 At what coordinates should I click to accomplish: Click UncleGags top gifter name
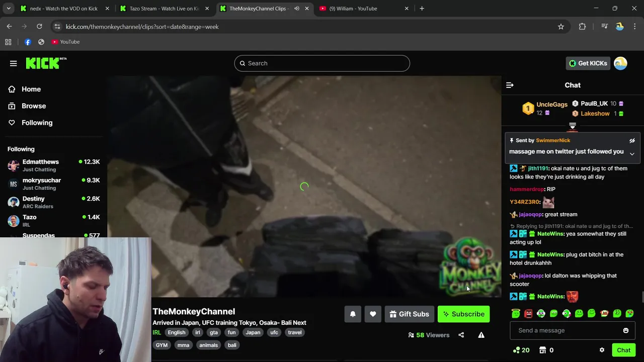click(x=552, y=105)
